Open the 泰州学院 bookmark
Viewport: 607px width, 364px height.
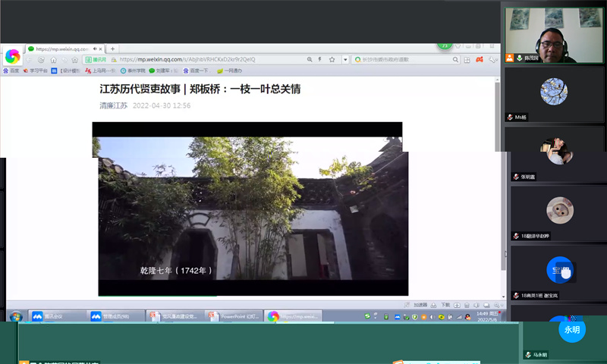click(133, 71)
